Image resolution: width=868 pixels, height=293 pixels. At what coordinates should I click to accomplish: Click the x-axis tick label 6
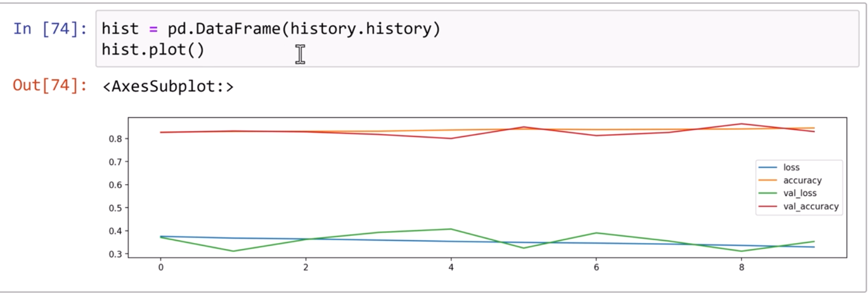[x=596, y=268]
